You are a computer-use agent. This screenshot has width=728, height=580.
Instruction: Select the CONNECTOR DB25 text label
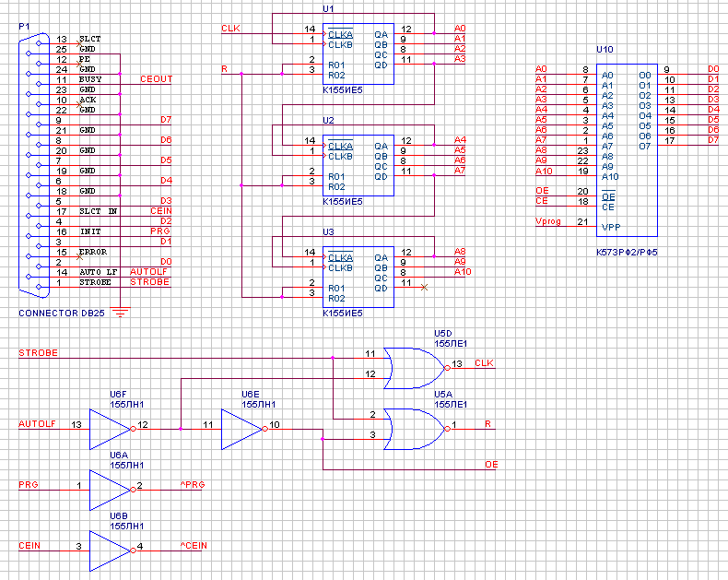[x=61, y=314]
